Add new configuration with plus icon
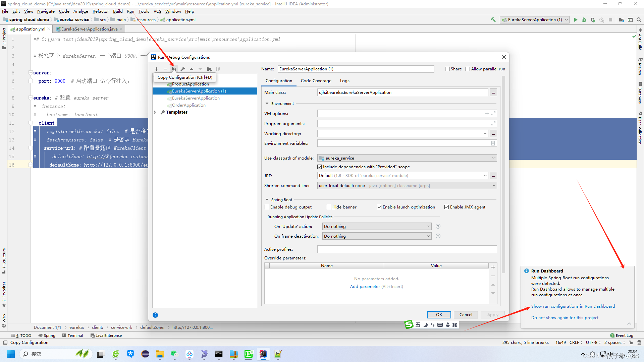Viewport: 644px width, 362px height. [157, 69]
